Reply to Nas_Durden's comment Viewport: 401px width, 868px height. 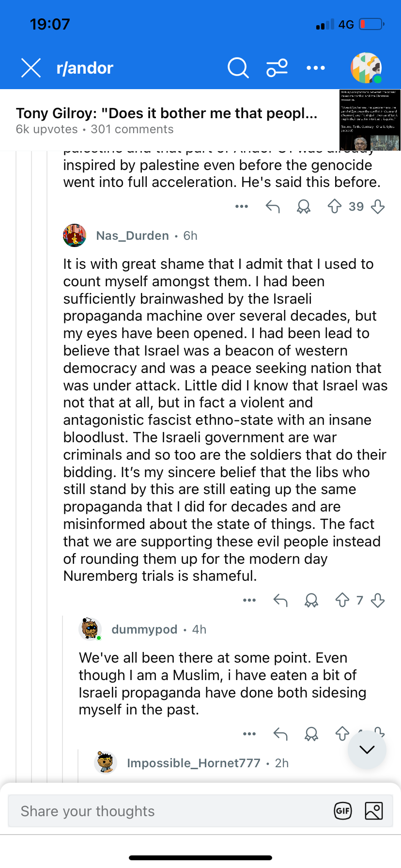[280, 601]
